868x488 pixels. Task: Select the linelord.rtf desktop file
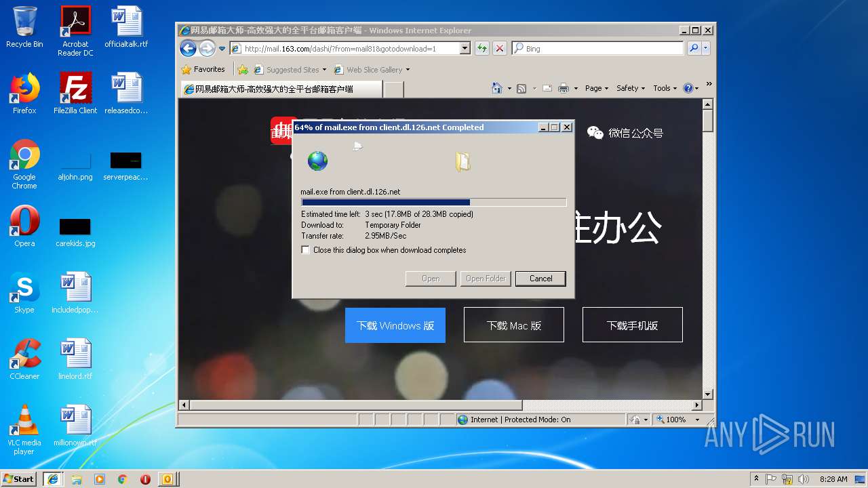[75, 359]
